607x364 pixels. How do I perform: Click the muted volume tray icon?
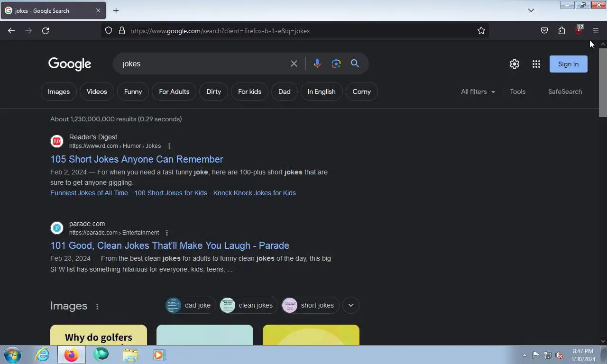click(559, 355)
